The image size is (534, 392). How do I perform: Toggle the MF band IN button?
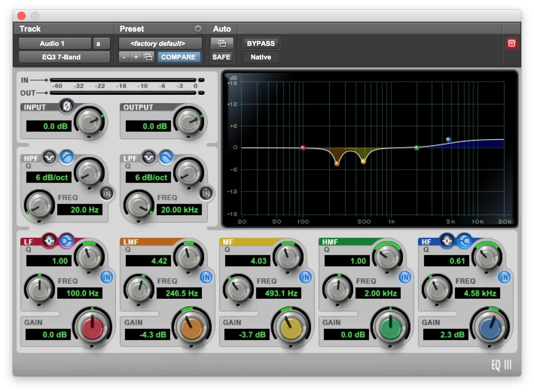tap(305, 277)
